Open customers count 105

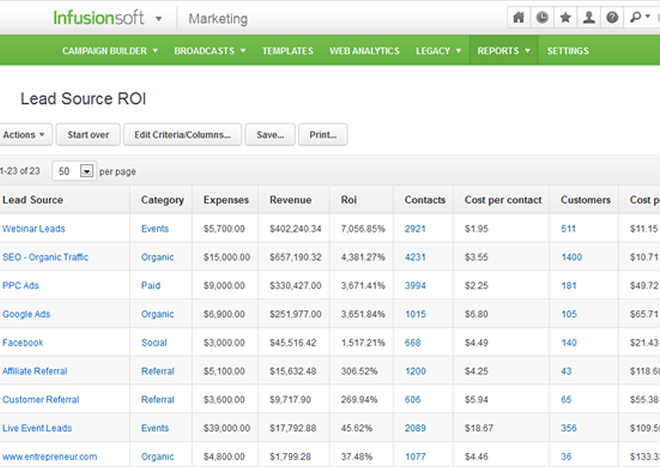point(569,314)
